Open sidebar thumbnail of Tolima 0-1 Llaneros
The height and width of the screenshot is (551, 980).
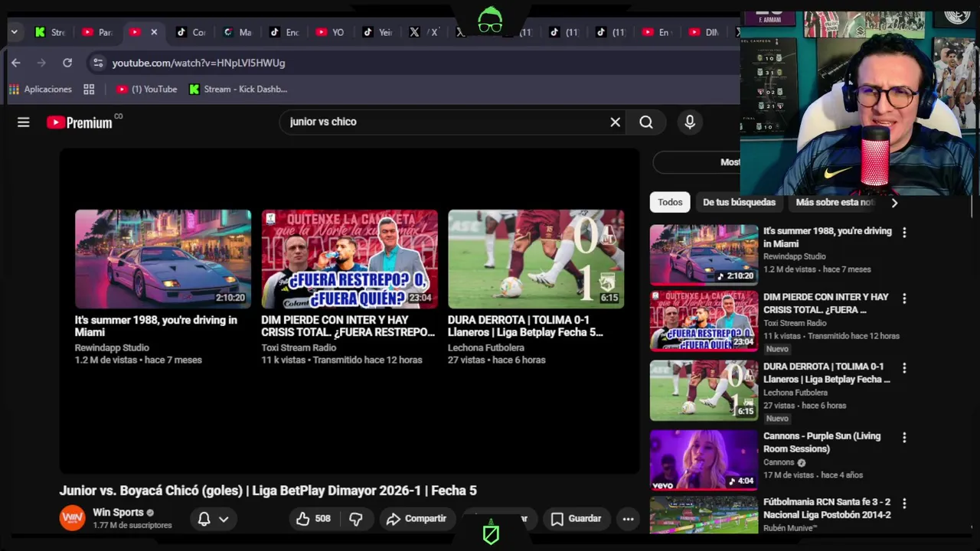click(704, 390)
